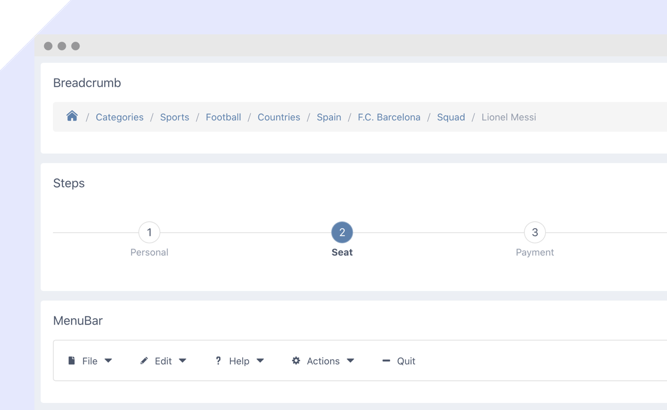Image resolution: width=667 pixels, height=410 pixels.
Task: Click Squad in the breadcrumb trail
Action: pos(451,117)
